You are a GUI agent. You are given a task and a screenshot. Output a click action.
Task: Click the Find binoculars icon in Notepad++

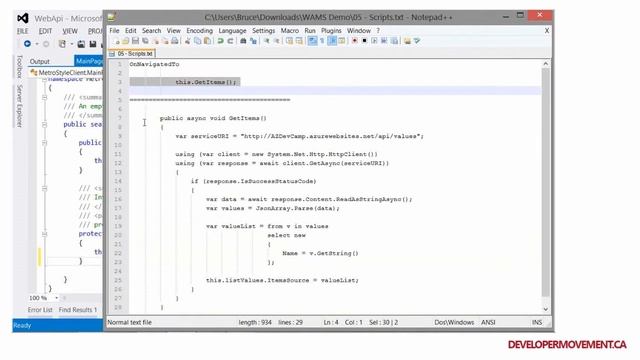[x=243, y=41]
